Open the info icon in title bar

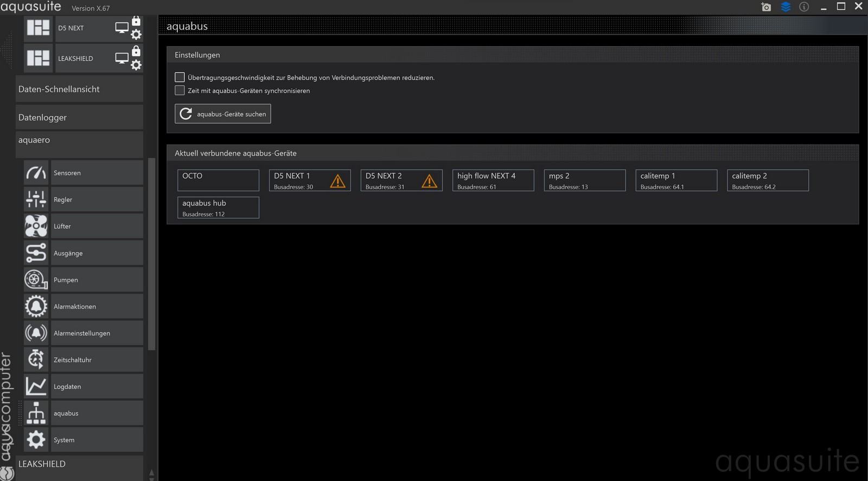804,7
